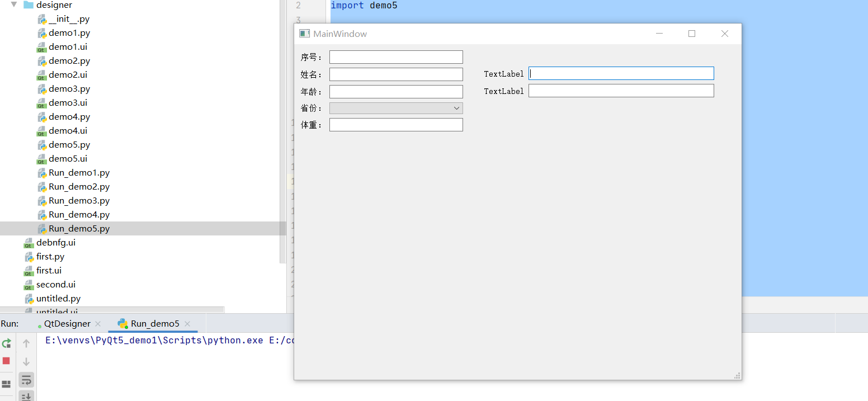Click the Qt file icon beside demo2.ui
The width and height of the screenshot is (868, 401).
41,75
